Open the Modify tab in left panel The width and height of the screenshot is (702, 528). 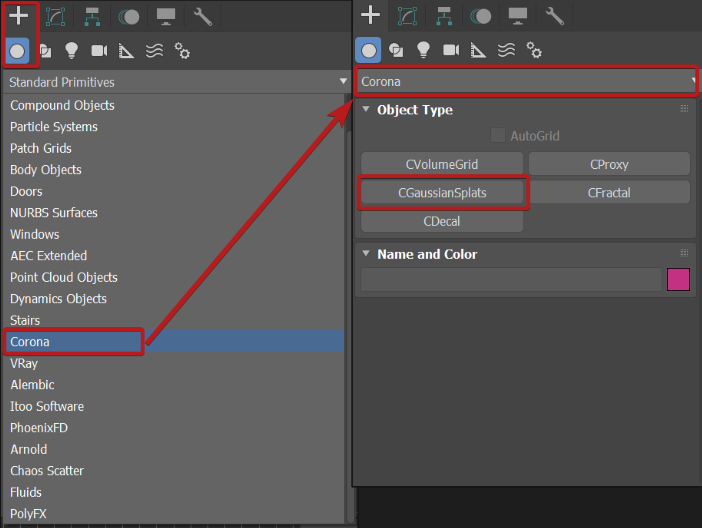pos(56,17)
